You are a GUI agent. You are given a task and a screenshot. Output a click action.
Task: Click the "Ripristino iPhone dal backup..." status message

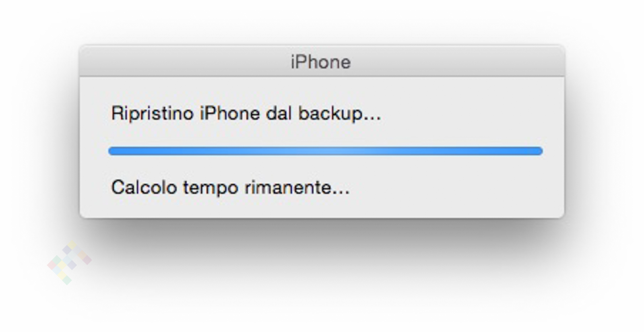click(246, 113)
